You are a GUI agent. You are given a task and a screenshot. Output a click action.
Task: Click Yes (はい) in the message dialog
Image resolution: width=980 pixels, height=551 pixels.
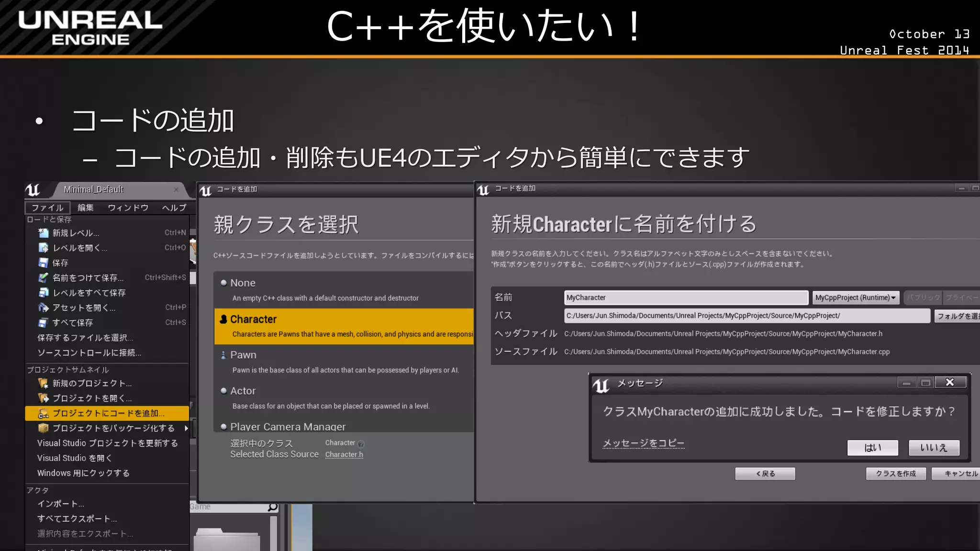[873, 448]
